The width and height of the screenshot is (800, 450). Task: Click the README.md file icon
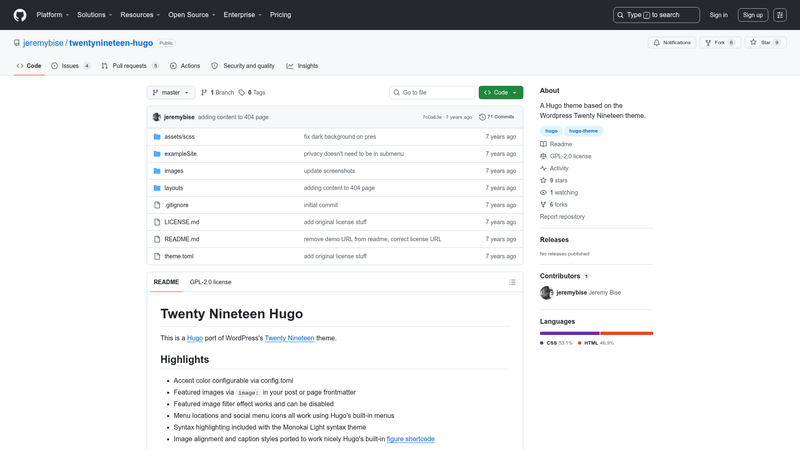[157, 239]
